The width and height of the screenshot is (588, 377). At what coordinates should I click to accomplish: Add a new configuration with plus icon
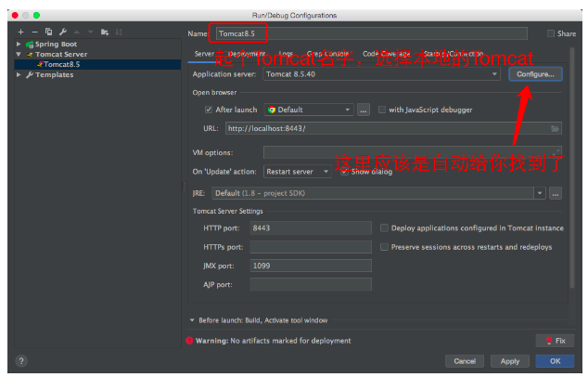pyautogui.click(x=20, y=32)
